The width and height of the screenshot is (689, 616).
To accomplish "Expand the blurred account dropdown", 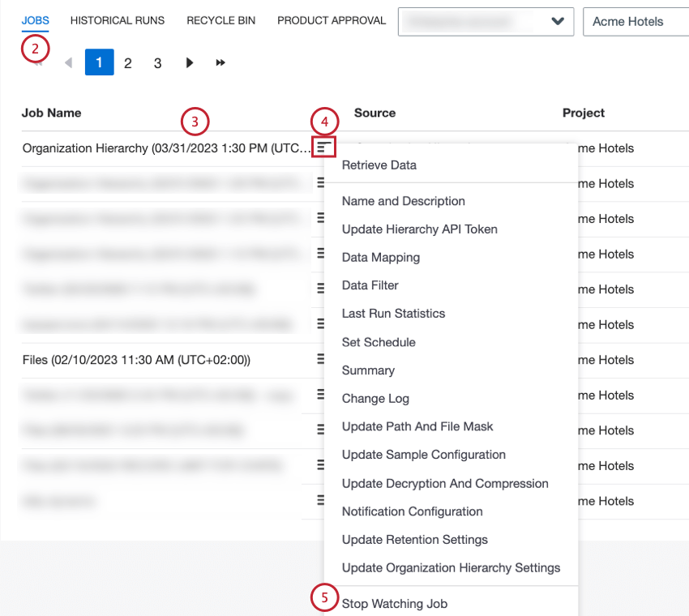I will (x=486, y=22).
